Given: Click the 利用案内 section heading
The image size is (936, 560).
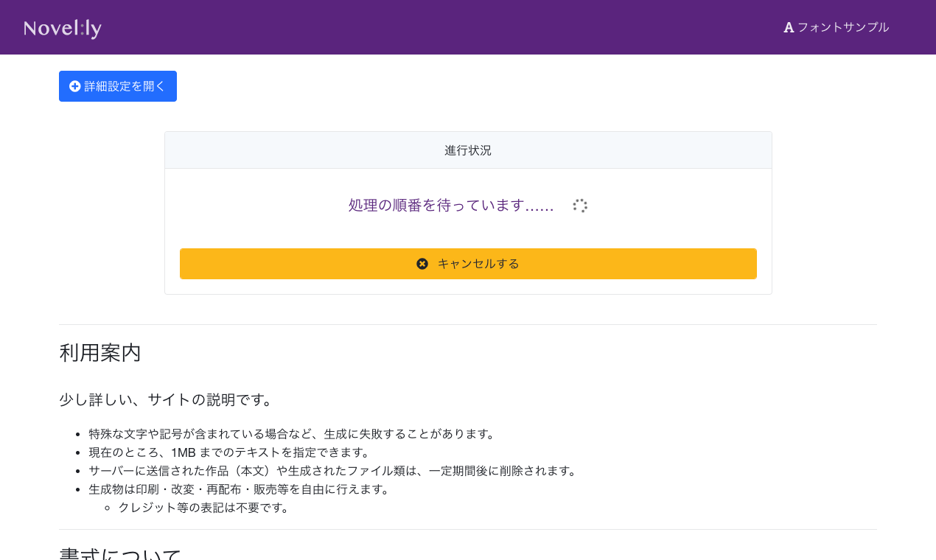Looking at the screenshot, I should point(99,353).
